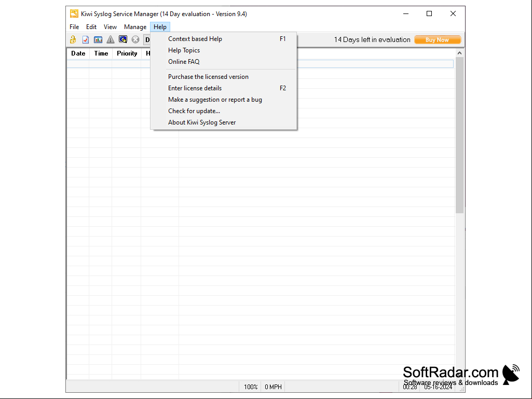The height and width of the screenshot is (399, 532).
Task: Click the vertical scrollbar thumb
Action: tap(459, 135)
